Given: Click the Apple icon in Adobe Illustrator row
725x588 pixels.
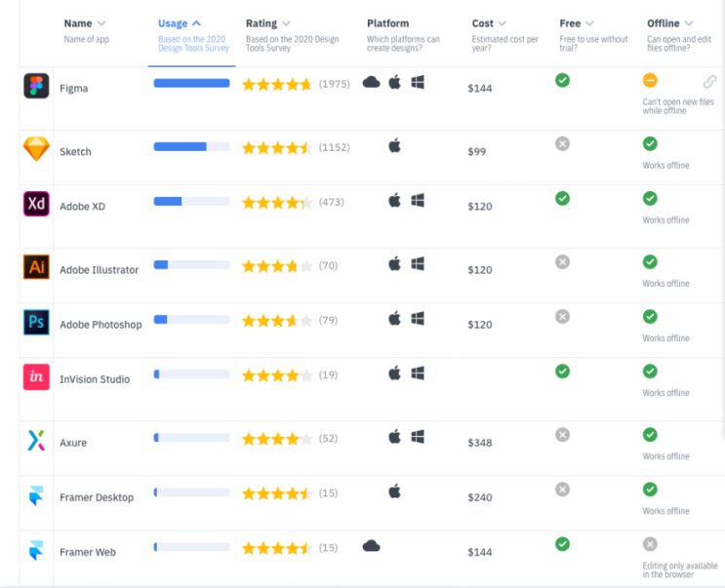Looking at the screenshot, I should click(x=394, y=263).
